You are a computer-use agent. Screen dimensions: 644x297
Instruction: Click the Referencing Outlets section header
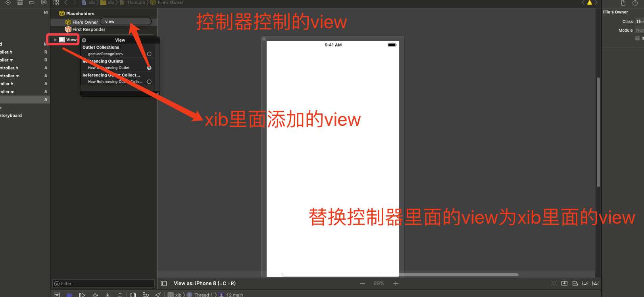tap(103, 61)
